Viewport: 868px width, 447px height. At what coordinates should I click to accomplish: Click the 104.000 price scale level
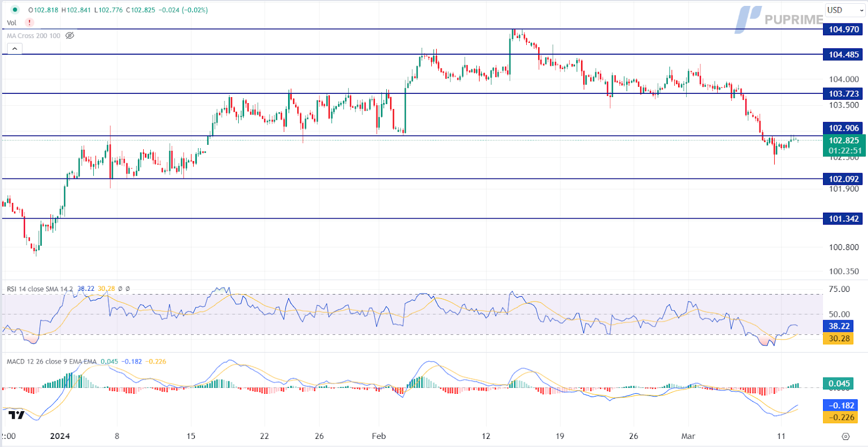844,79
